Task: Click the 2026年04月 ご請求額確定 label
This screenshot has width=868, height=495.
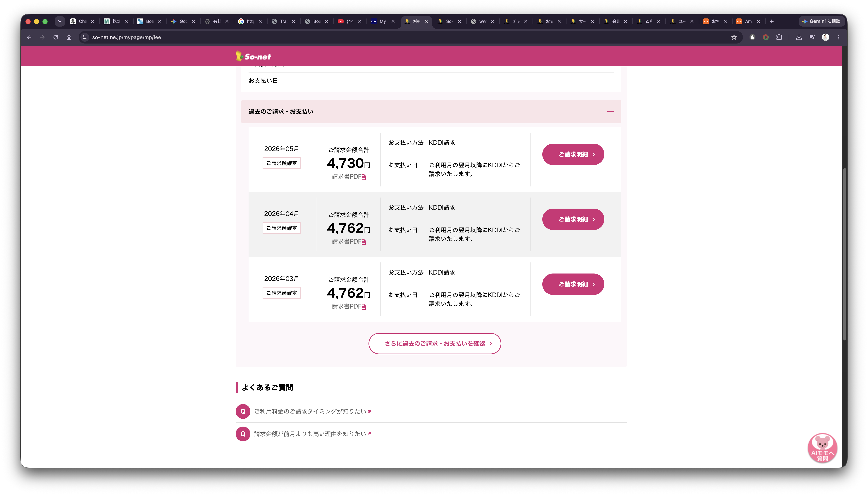Action: coord(282,228)
